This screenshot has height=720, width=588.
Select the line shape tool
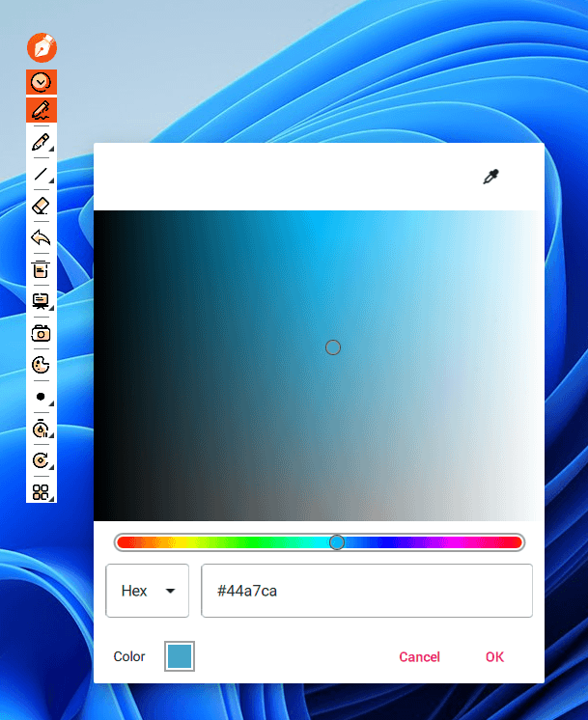(42, 174)
